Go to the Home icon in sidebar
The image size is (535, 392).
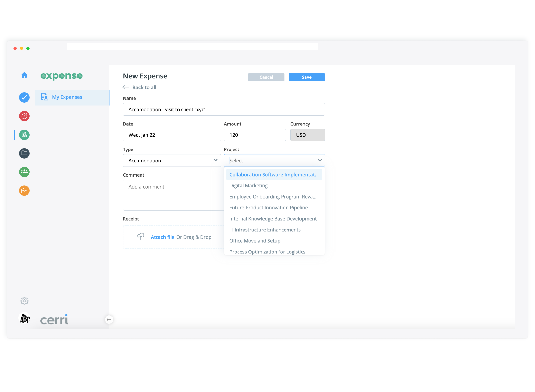point(24,75)
